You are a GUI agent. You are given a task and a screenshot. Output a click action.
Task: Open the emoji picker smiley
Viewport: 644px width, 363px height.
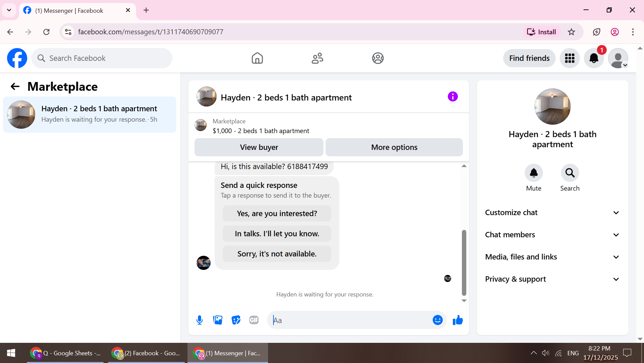point(438,320)
